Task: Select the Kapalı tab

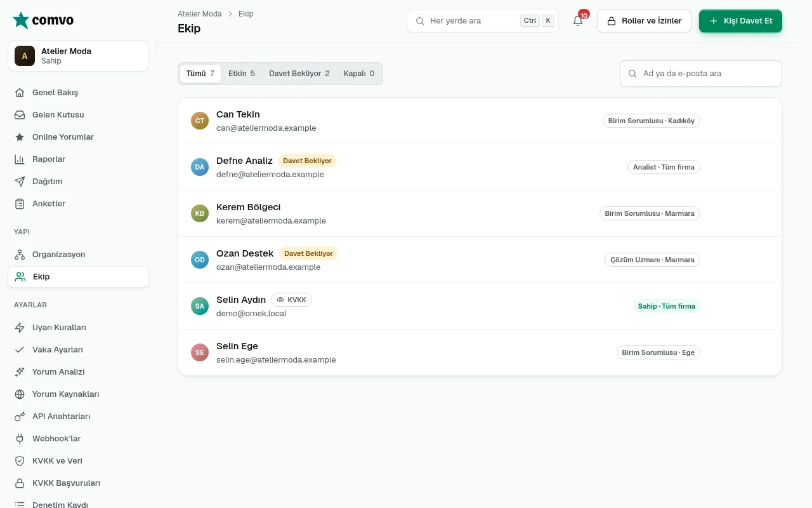Action: click(359, 74)
